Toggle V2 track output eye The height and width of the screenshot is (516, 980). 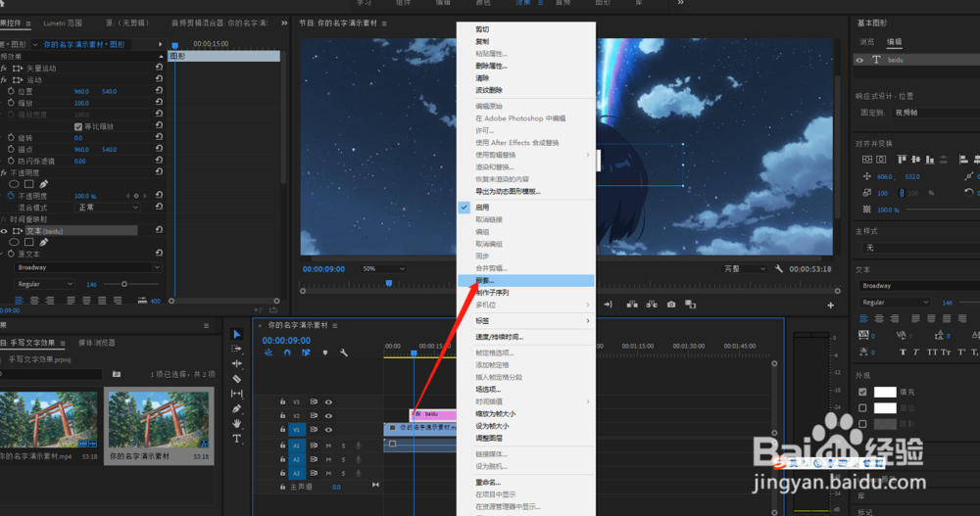328,415
